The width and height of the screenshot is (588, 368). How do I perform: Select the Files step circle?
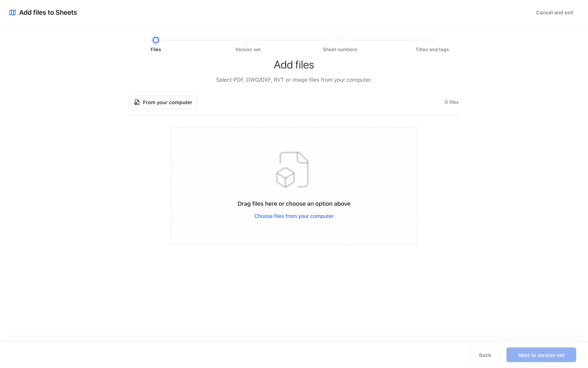pyautogui.click(x=156, y=40)
